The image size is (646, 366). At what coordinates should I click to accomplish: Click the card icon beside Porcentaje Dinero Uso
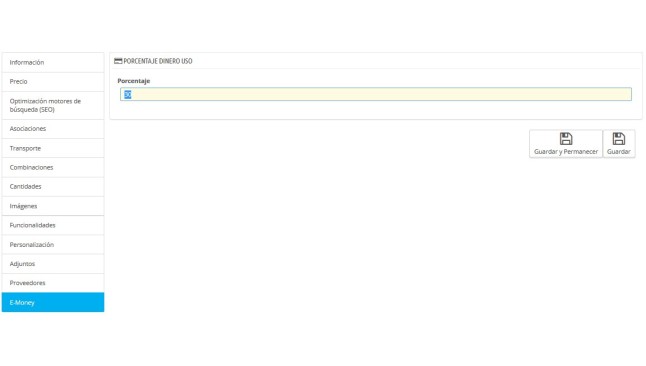(118, 61)
